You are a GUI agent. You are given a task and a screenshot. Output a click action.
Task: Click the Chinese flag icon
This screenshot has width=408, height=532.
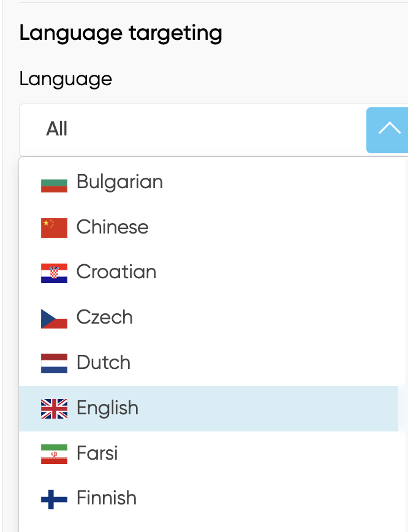(54, 227)
